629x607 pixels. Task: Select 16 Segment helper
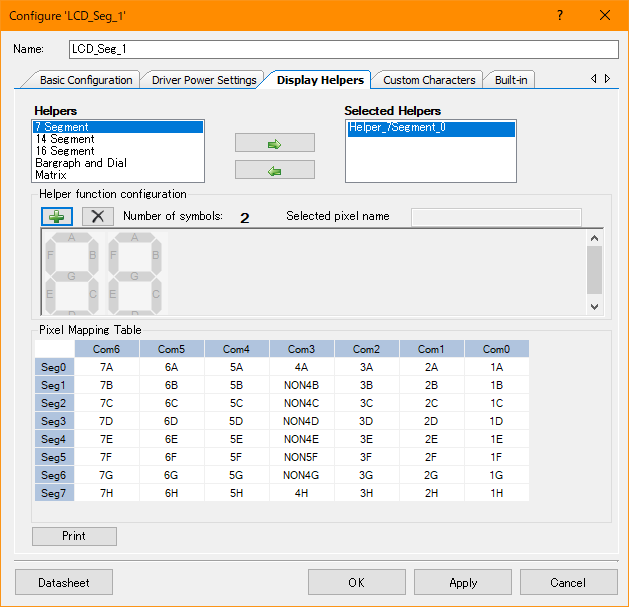pos(118,151)
